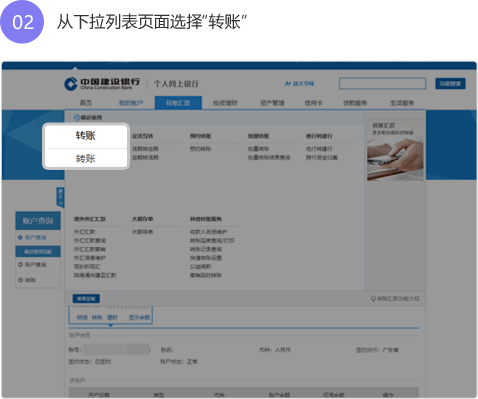Click the blue ribbon bookmark tag at left edge

click(x=60, y=197)
